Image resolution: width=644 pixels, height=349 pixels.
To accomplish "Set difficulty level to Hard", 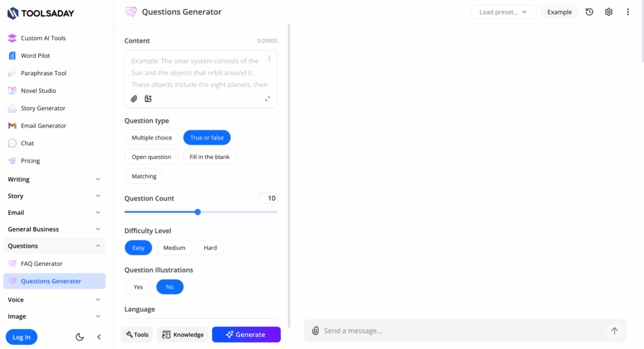I will click(210, 248).
